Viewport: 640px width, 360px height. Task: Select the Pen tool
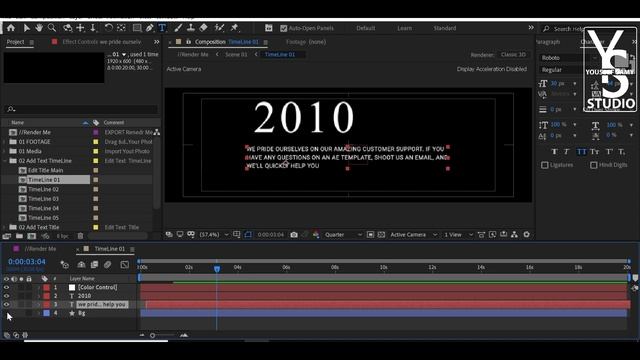(x=150, y=28)
